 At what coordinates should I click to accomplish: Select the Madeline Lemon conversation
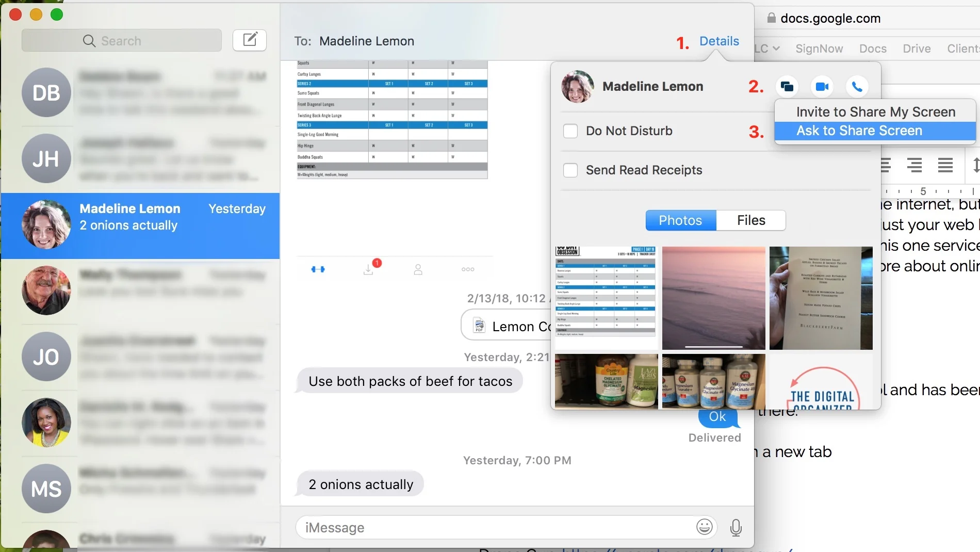tap(140, 225)
